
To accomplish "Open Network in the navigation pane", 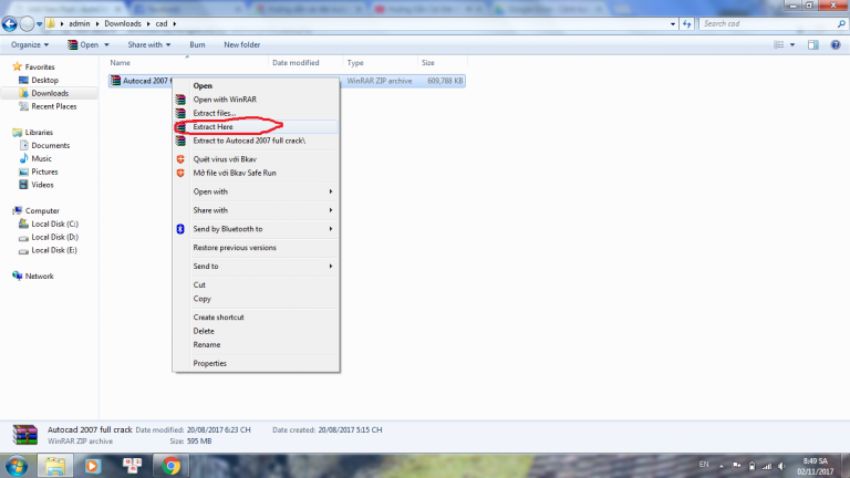I will (x=39, y=276).
